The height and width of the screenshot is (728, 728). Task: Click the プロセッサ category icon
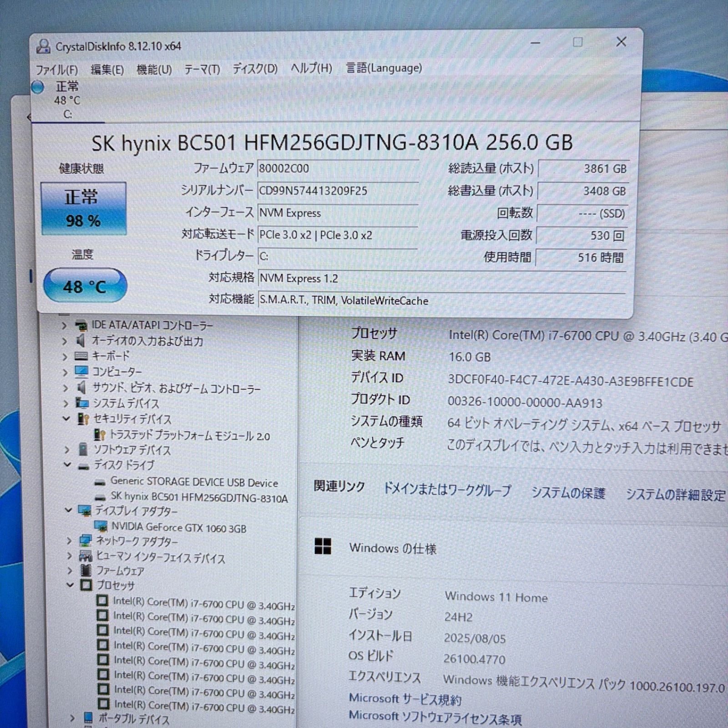point(86,585)
